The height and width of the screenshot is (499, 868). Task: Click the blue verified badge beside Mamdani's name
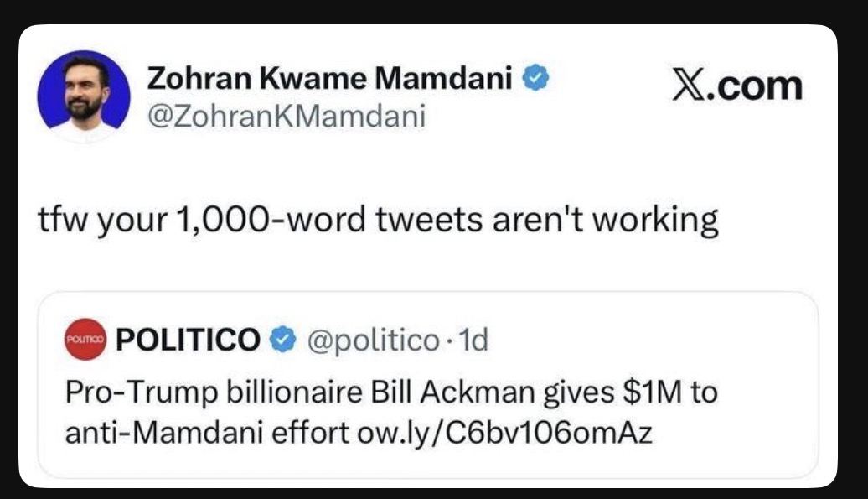pyautogui.click(x=536, y=79)
